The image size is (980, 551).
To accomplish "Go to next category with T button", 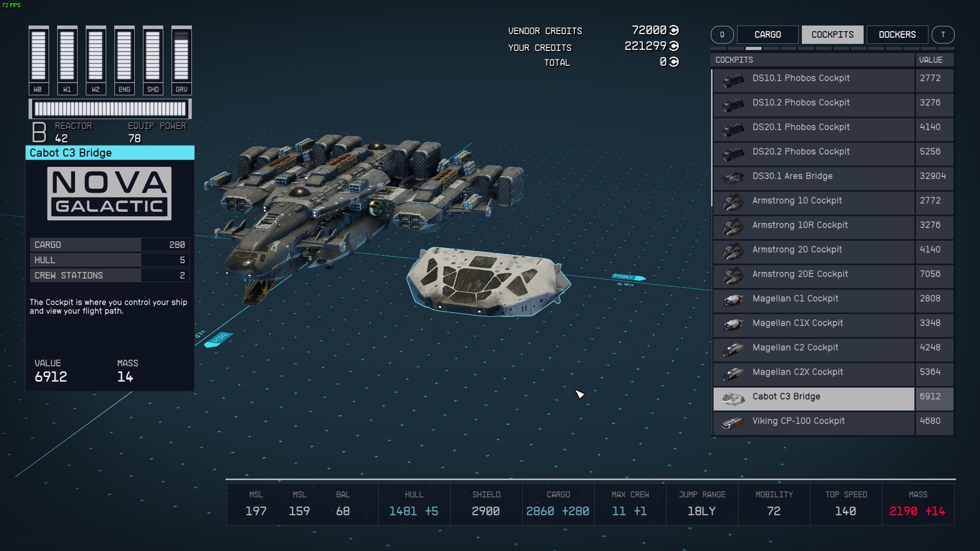I will [943, 35].
